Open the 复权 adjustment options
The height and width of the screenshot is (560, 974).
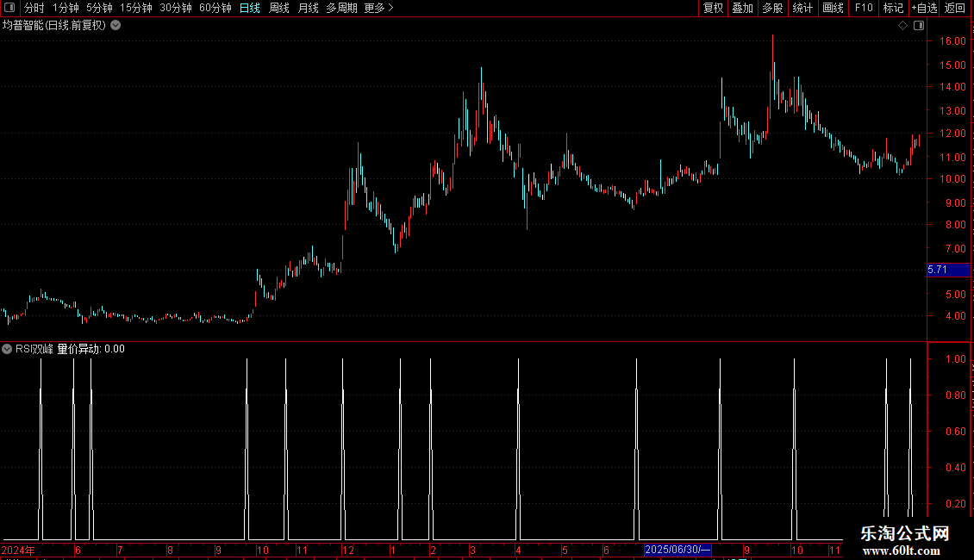coord(713,8)
